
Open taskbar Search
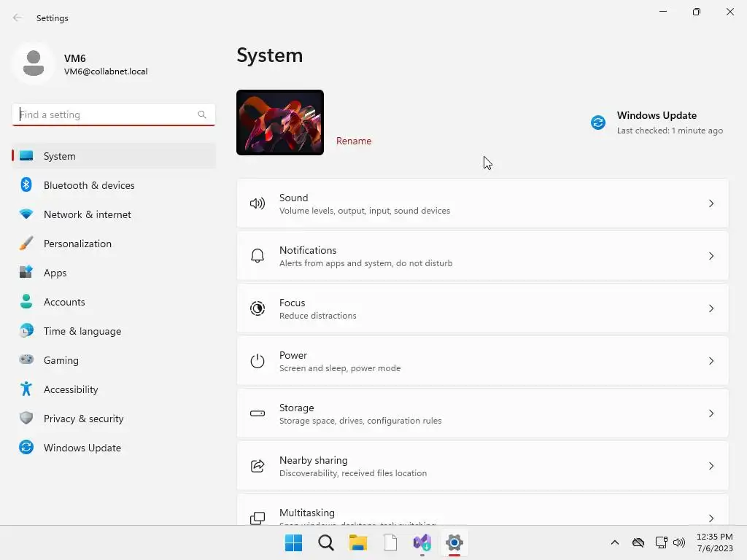[x=326, y=542]
